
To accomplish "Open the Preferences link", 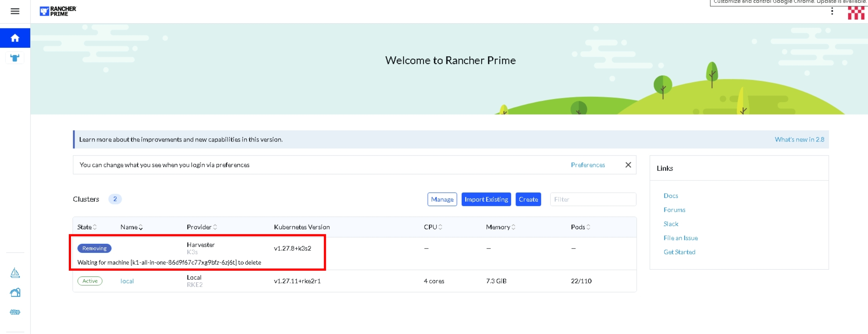I will click(588, 165).
